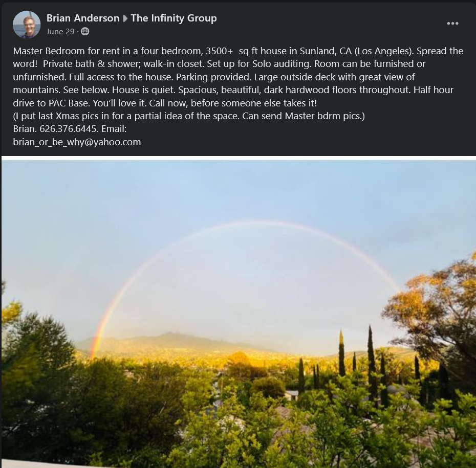Click the brian_or_be_why@yahoo.com email address
The width and height of the screenshot is (476, 468).
[x=77, y=142]
